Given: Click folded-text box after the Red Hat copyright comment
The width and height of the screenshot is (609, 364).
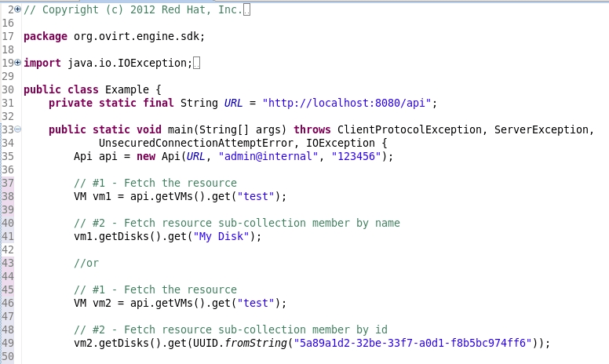Looking at the screenshot, I should coord(247,10).
